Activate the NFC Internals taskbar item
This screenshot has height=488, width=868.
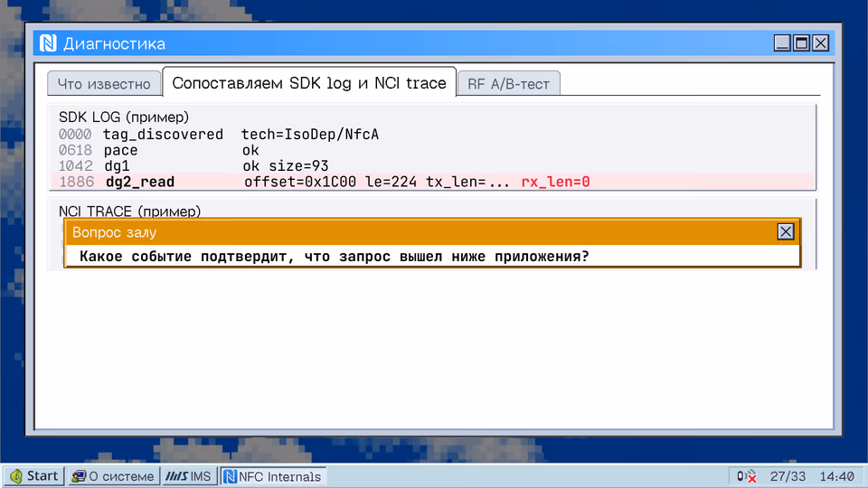(x=273, y=476)
